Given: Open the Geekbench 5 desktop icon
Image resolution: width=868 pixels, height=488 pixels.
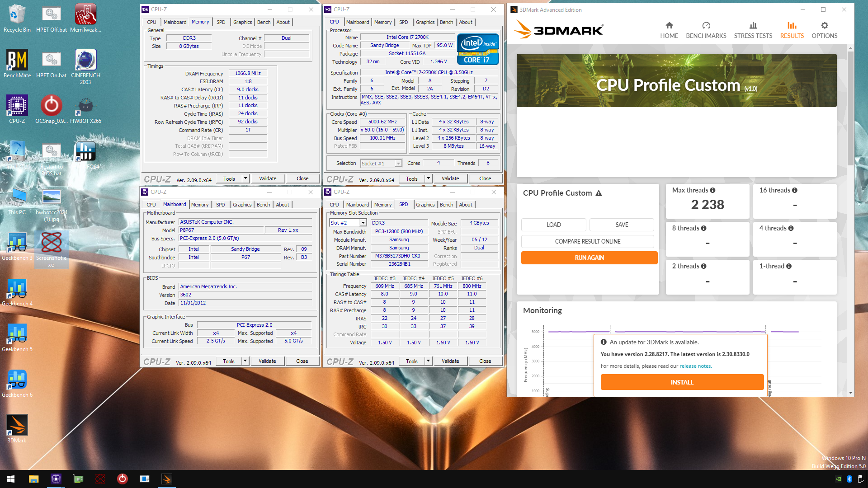Looking at the screenshot, I should point(17,338).
